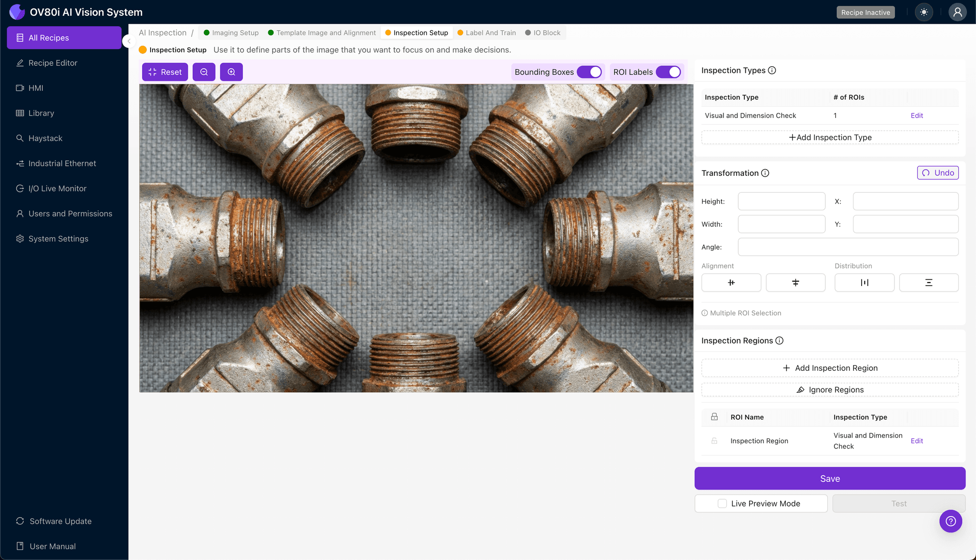Image resolution: width=976 pixels, height=560 pixels.
Task: Click the zoom in magnifier icon
Action: 231,72
